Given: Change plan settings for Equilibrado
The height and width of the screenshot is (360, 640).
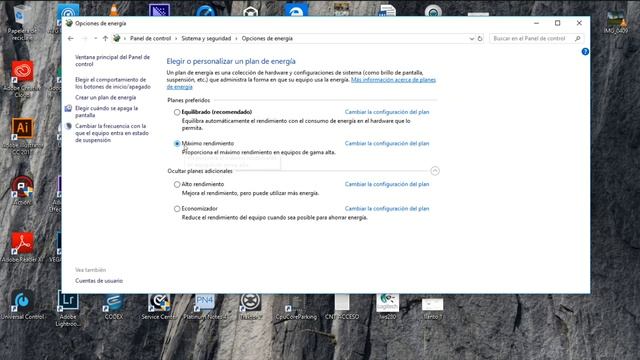Looking at the screenshot, I should coord(387,112).
